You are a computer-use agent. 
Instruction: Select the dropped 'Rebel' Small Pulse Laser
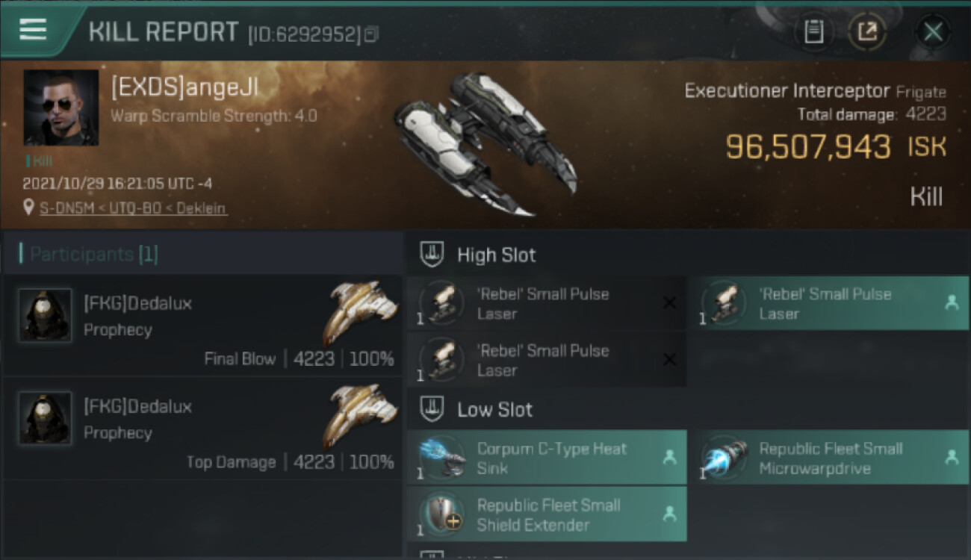829,303
